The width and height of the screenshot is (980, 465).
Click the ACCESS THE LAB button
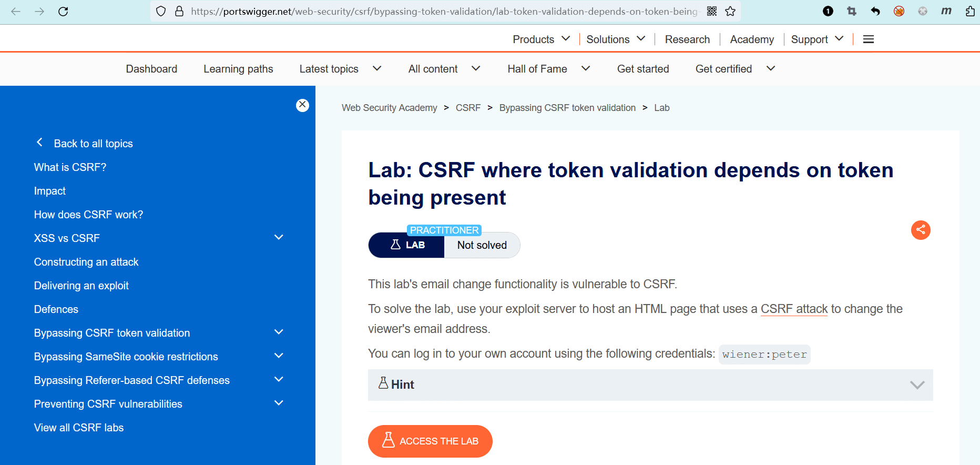point(430,441)
